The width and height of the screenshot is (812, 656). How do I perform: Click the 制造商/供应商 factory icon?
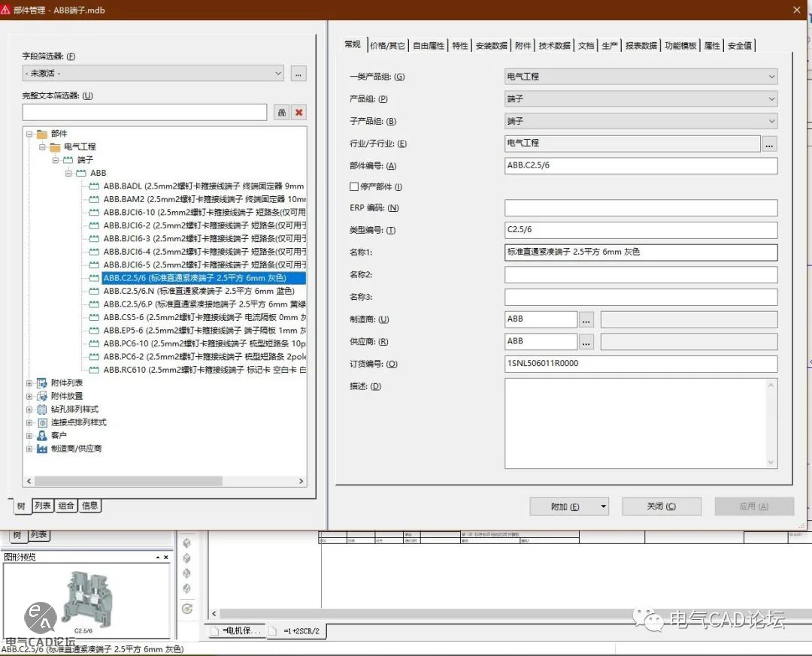point(42,449)
